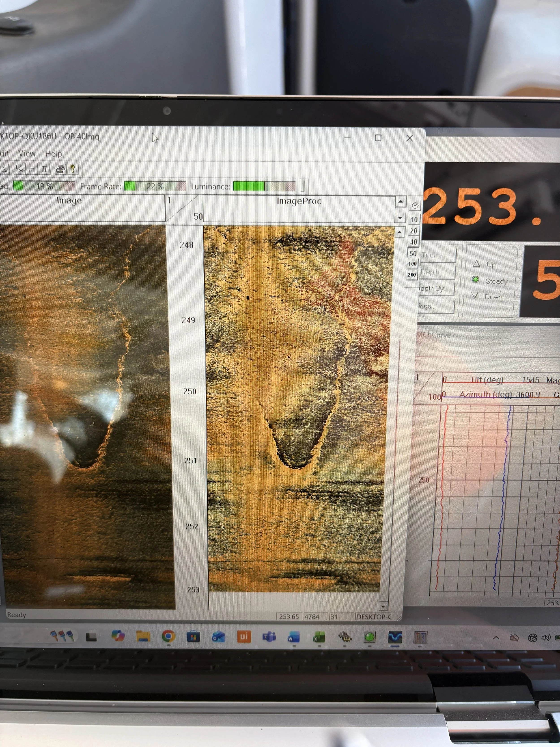Open the View menu
The width and height of the screenshot is (560, 747).
27,154
